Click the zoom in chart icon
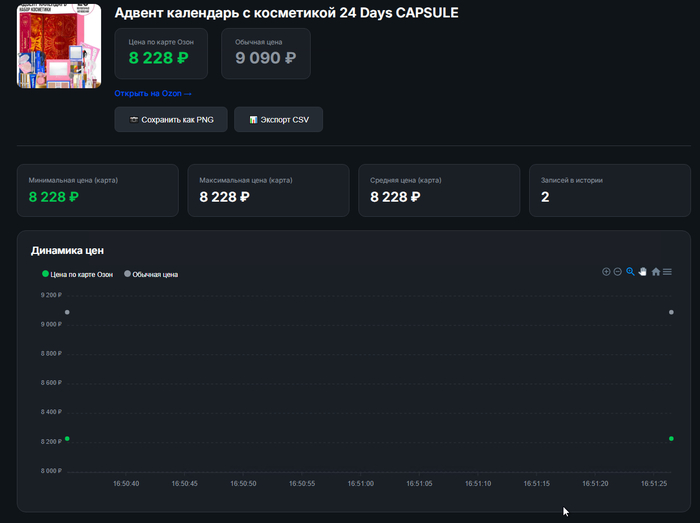 [606, 272]
